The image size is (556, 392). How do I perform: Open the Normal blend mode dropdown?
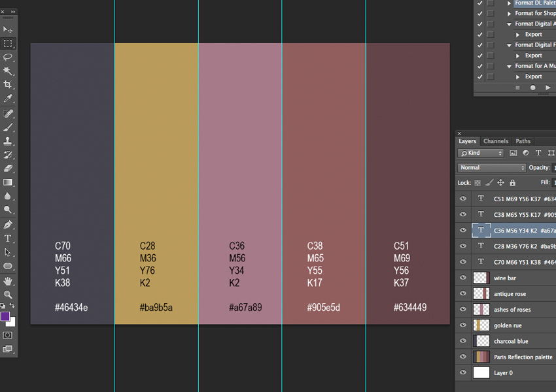(x=491, y=168)
